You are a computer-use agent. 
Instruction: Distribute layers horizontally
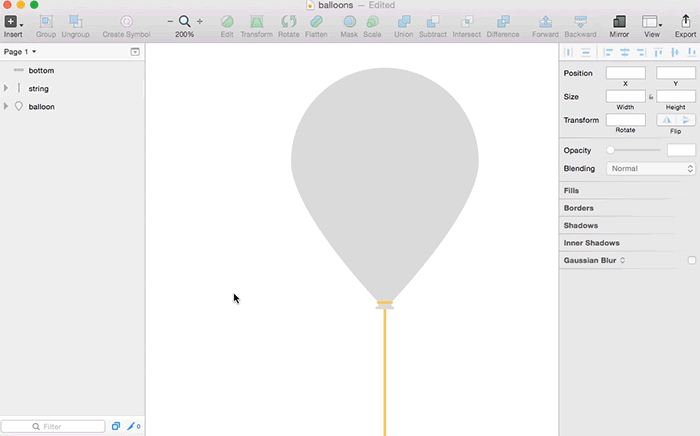568,52
